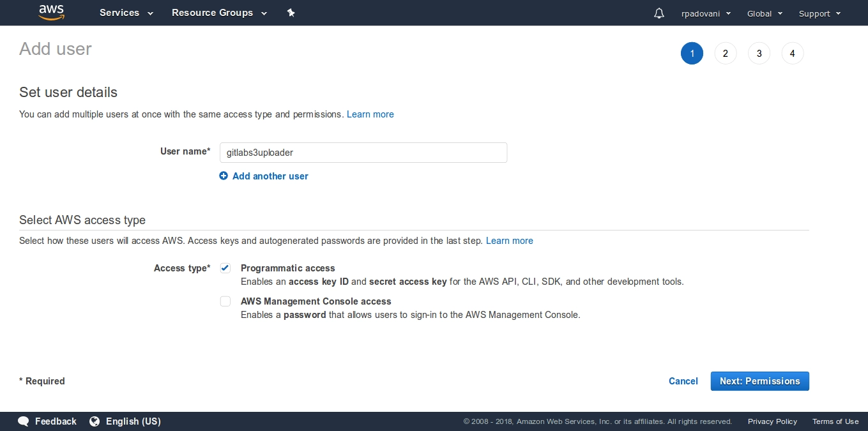The image size is (868, 431).
Task: Go to wizard step 4 circle
Action: pos(793,54)
